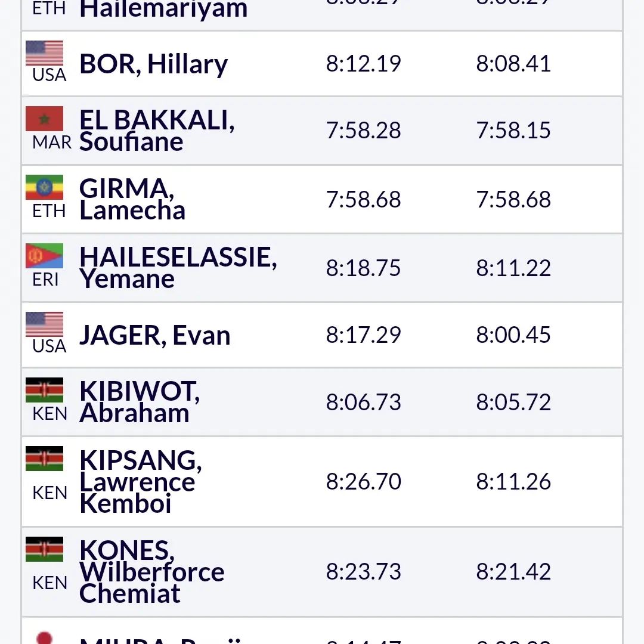
Task: Select El Bakkali's 7:58.15 time
Action: (513, 131)
